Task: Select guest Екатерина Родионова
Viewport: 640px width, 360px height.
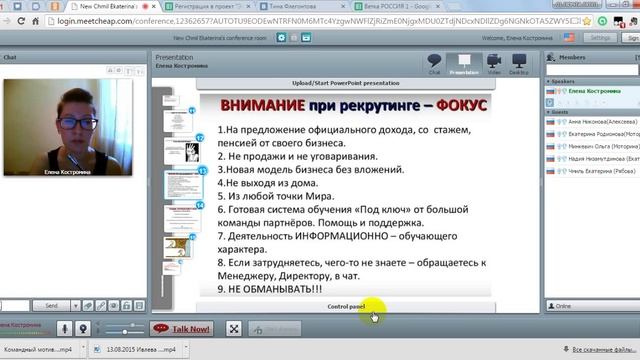Action: pos(604,134)
